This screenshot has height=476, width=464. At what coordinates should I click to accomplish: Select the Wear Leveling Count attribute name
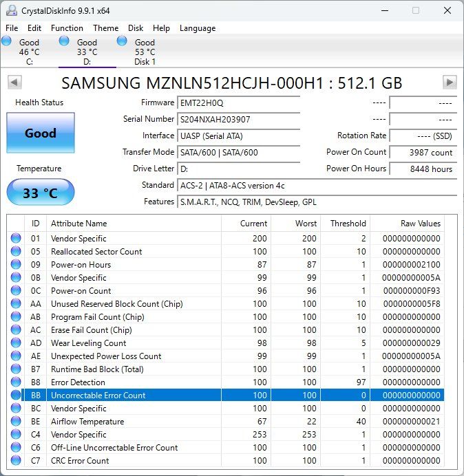pyautogui.click(x=88, y=343)
